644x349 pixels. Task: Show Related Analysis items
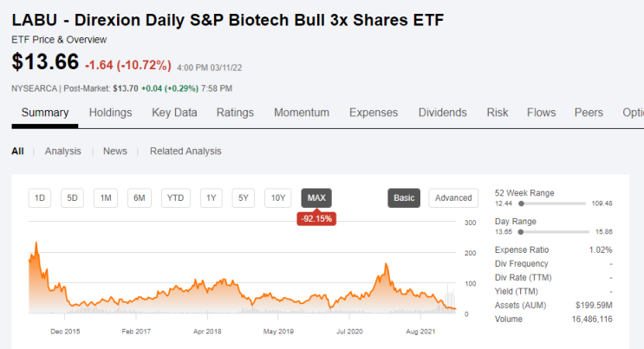click(x=185, y=151)
